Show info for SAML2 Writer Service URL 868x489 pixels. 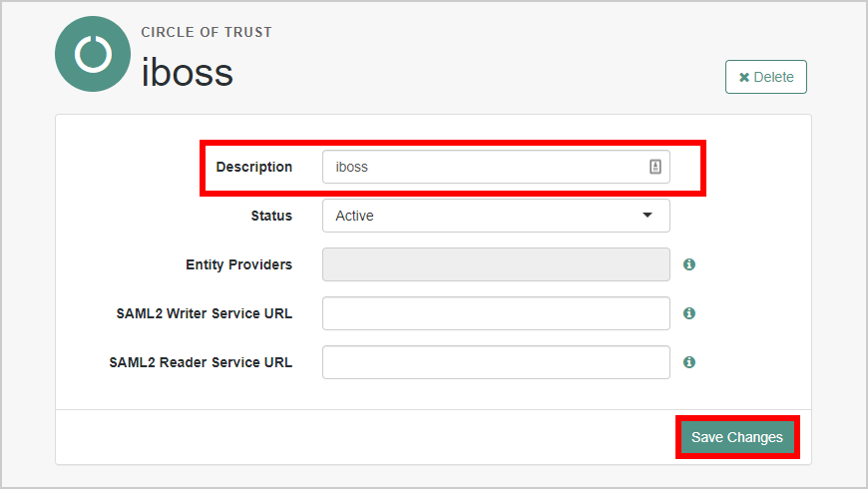point(688,313)
